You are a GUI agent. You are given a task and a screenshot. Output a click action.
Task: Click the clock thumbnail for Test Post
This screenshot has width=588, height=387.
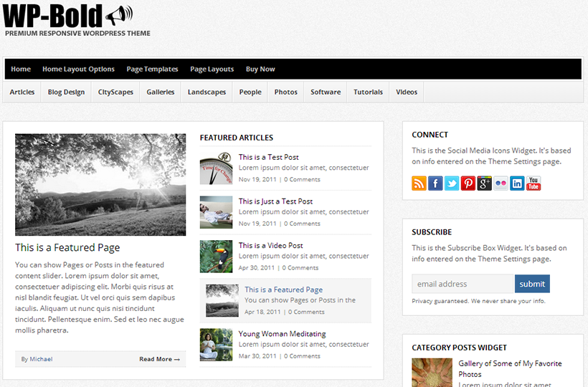216,168
